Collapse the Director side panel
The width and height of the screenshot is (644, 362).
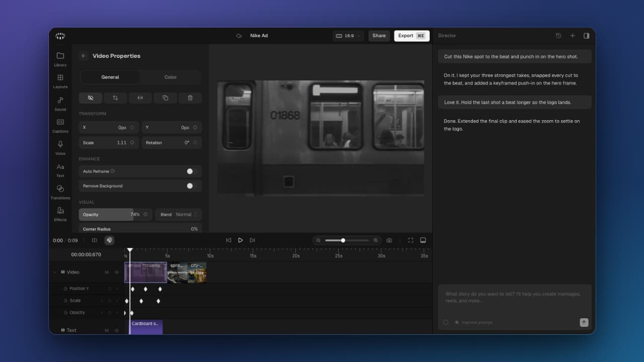[x=587, y=36]
